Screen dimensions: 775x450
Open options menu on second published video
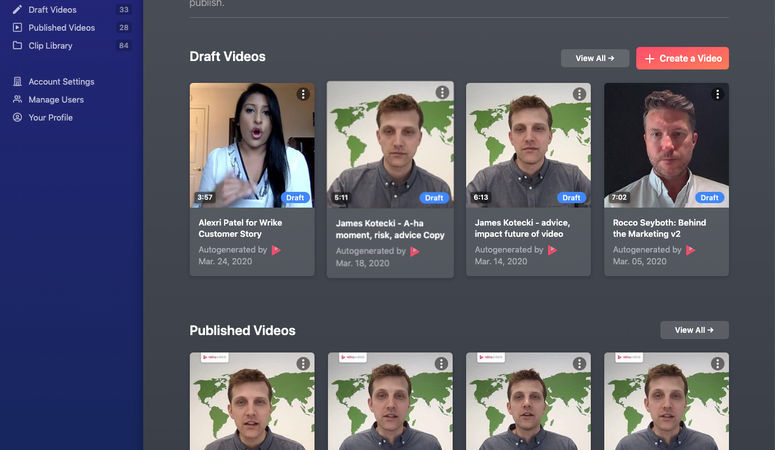441,364
